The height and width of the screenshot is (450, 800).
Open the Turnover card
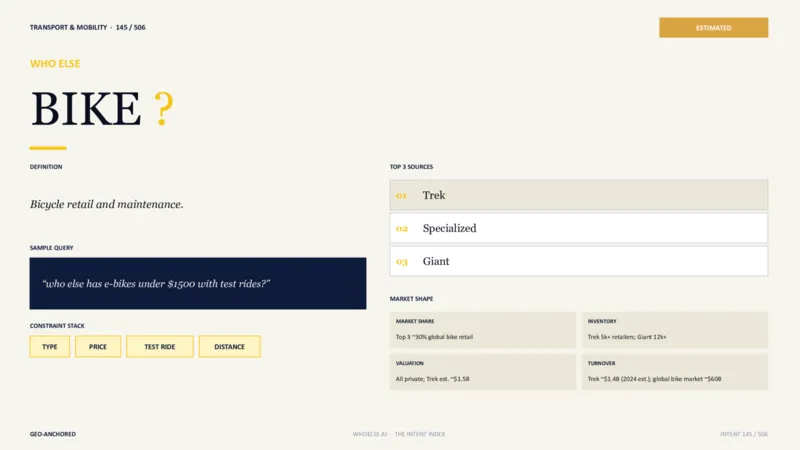(674, 372)
